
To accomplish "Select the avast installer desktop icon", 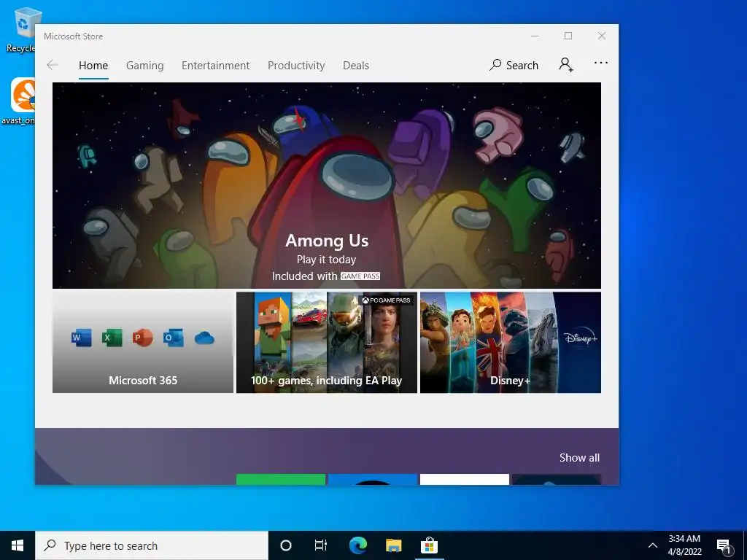I will click(19, 101).
